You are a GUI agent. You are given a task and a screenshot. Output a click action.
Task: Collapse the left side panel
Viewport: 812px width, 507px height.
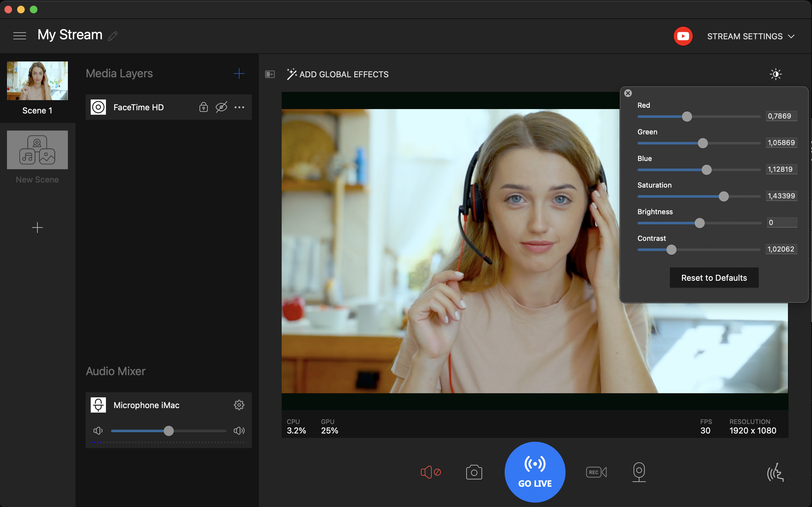(270, 74)
